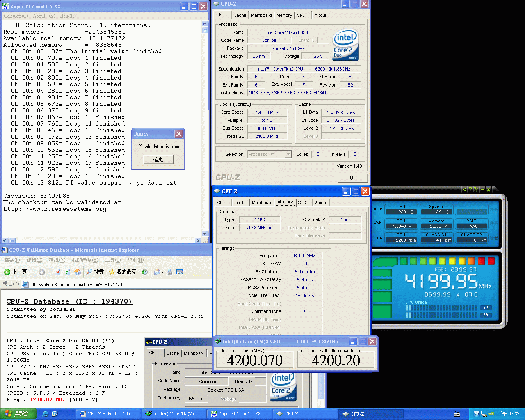Click the Super PI vertical scrollbar thumb
This screenshot has width=525, height=420.
(x=205, y=30)
